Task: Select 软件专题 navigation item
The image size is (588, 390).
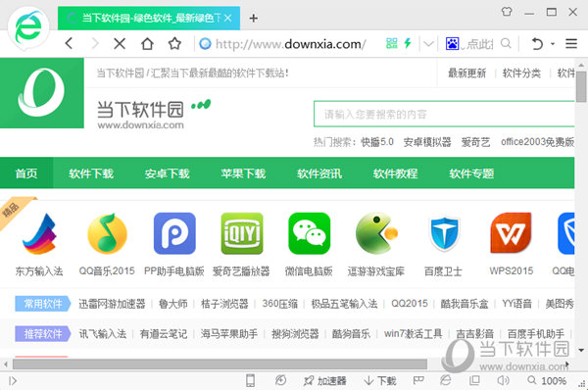Action: click(471, 173)
